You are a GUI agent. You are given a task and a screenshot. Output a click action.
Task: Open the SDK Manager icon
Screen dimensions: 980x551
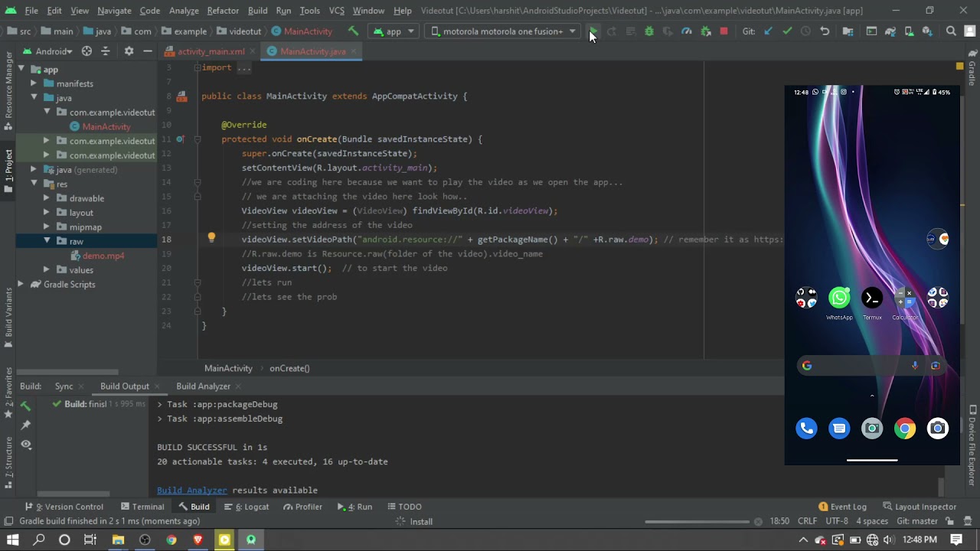tap(927, 31)
